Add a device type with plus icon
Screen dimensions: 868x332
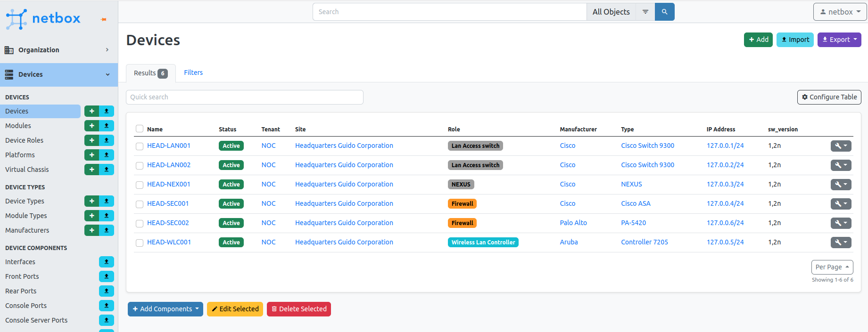91,201
